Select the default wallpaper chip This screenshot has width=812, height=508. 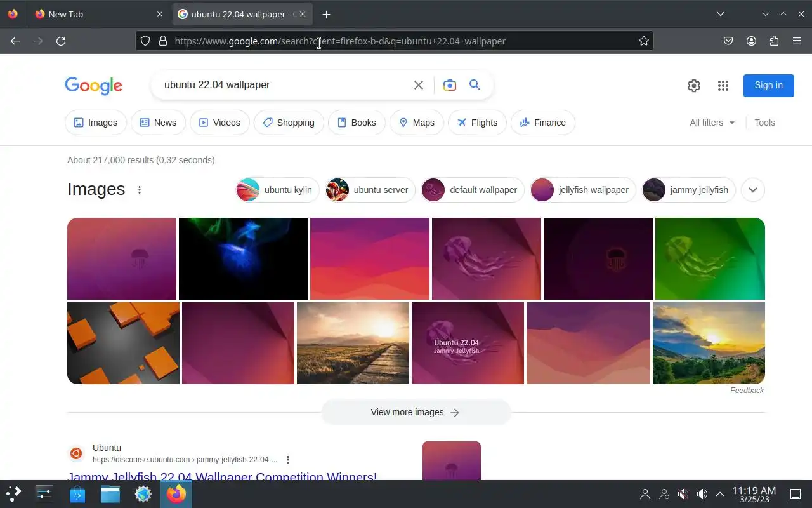pyautogui.click(x=473, y=190)
